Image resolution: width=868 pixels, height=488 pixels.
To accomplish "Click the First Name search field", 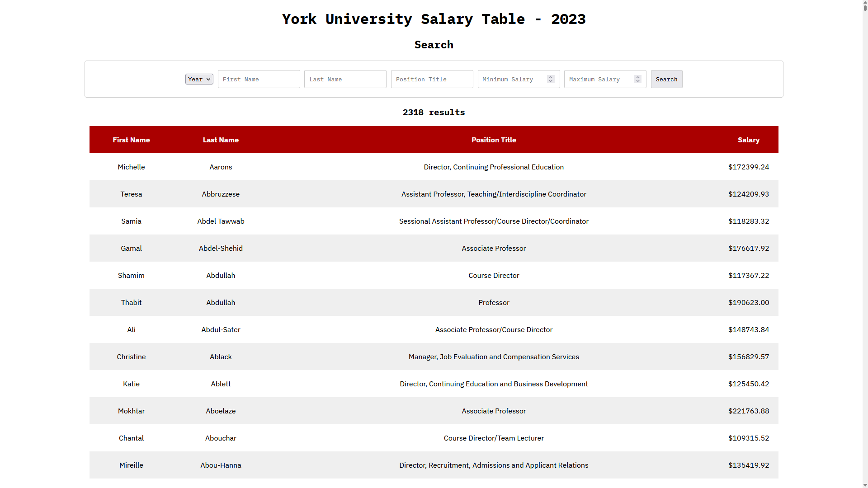I will pyautogui.click(x=259, y=79).
